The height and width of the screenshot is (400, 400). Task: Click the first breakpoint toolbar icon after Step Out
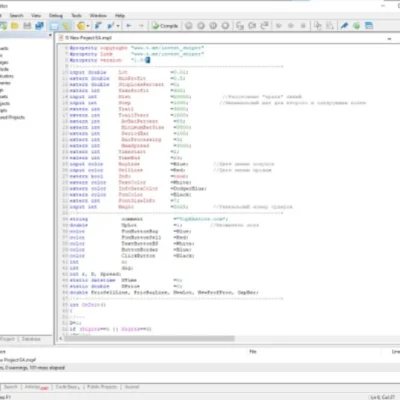click(x=279, y=26)
